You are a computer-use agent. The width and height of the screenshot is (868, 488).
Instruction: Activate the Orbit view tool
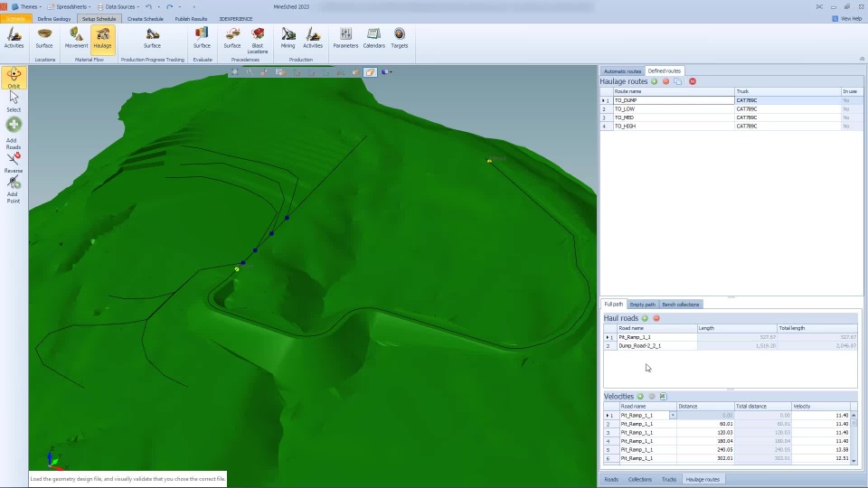tap(14, 78)
